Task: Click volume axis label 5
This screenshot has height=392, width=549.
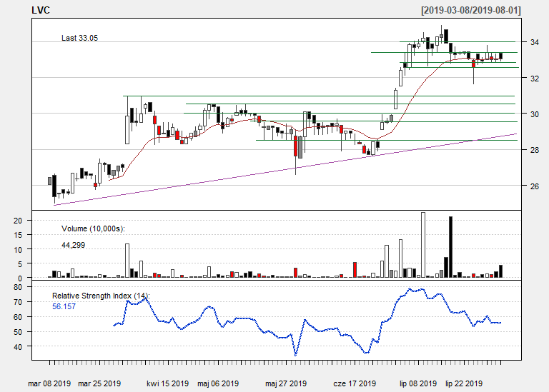Action: (x=20, y=264)
